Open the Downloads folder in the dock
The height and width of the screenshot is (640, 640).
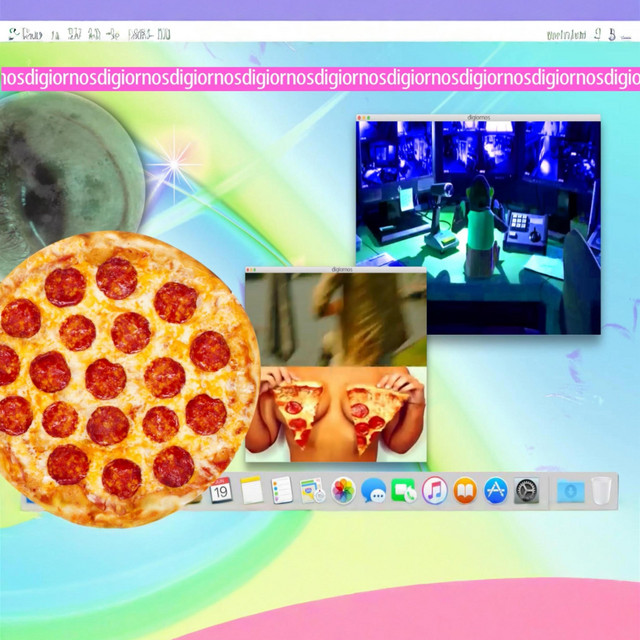570,491
